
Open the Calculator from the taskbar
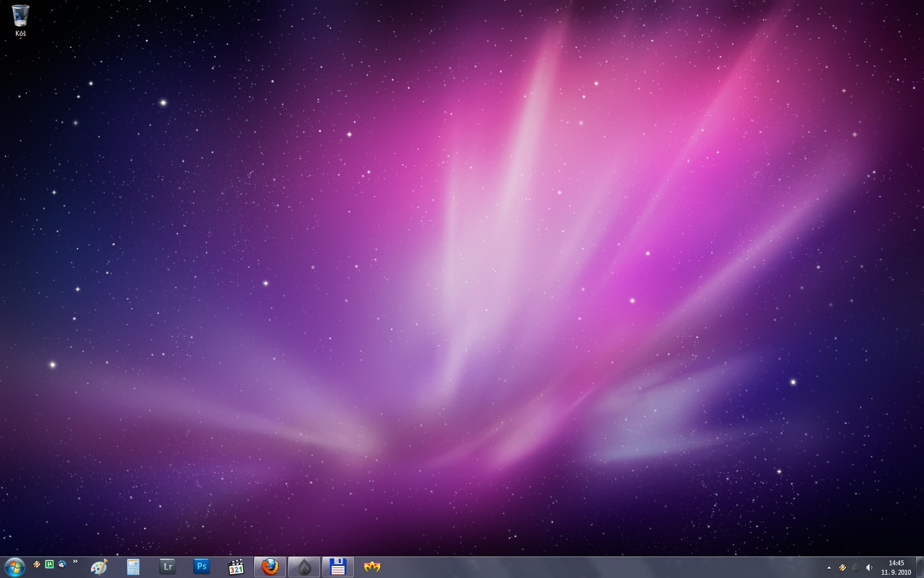[133, 567]
